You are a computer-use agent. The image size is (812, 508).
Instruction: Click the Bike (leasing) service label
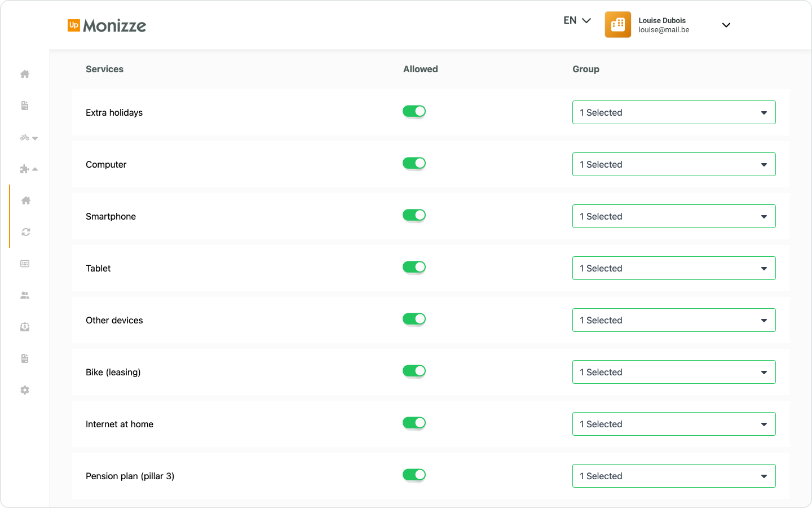(x=113, y=372)
